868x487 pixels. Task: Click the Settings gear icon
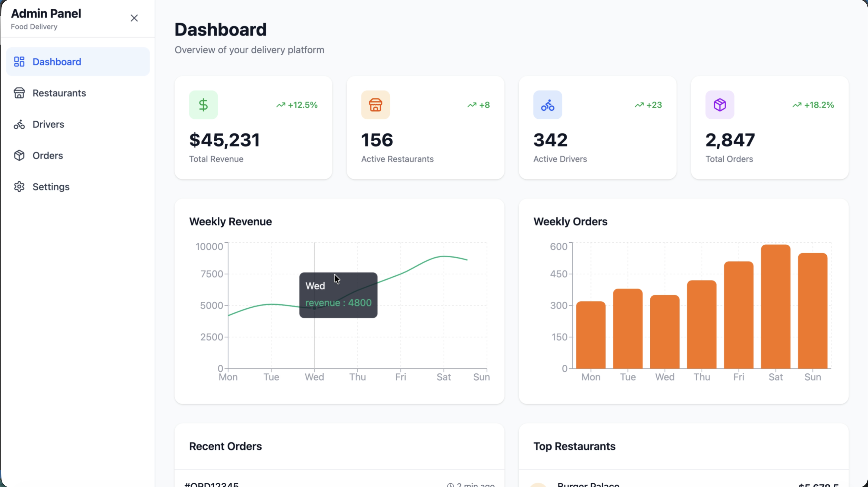tap(19, 187)
